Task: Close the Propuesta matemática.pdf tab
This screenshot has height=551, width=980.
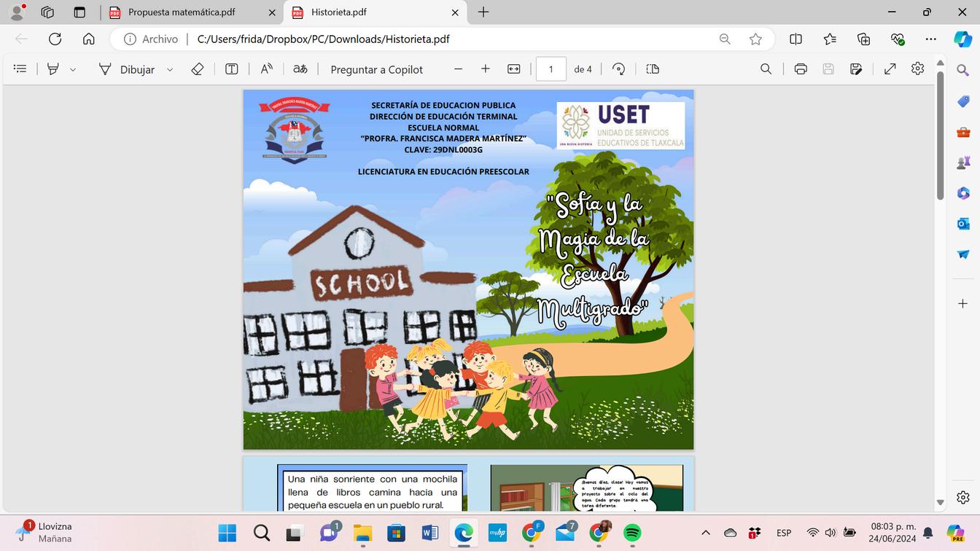Action: click(x=273, y=12)
